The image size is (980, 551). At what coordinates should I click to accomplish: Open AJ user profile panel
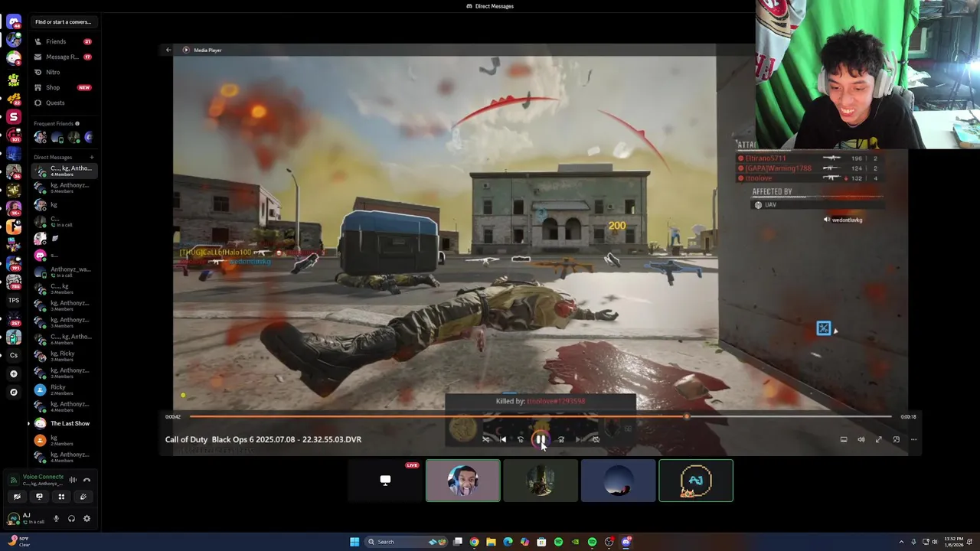pos(26,518)
